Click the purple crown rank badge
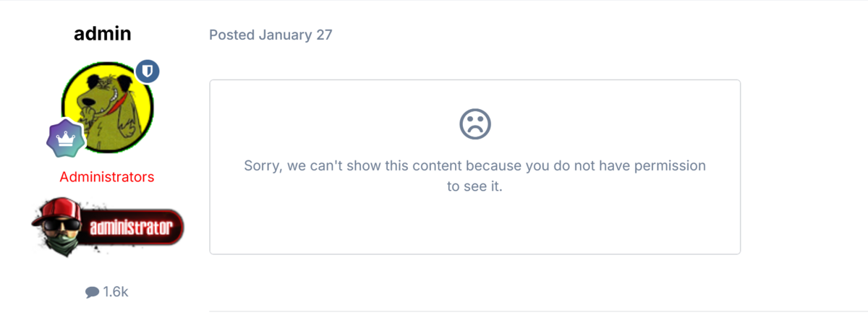 click(x=67, y=140)
